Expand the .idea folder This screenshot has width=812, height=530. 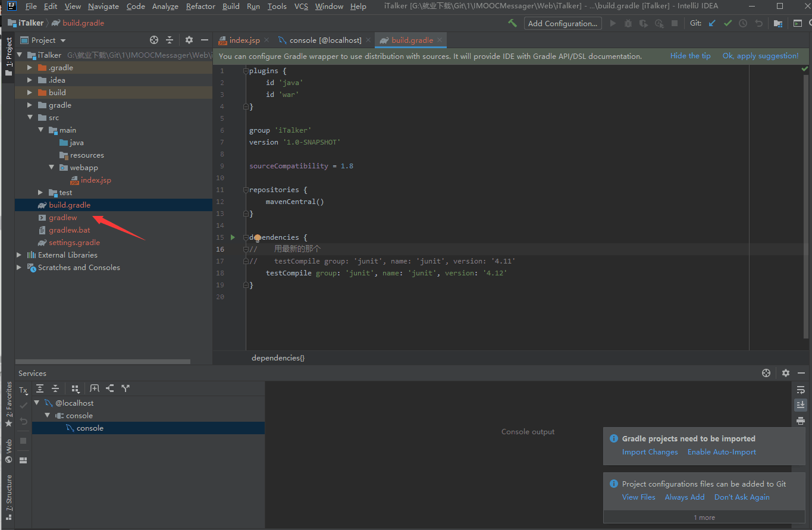click(x=30, y=80)
